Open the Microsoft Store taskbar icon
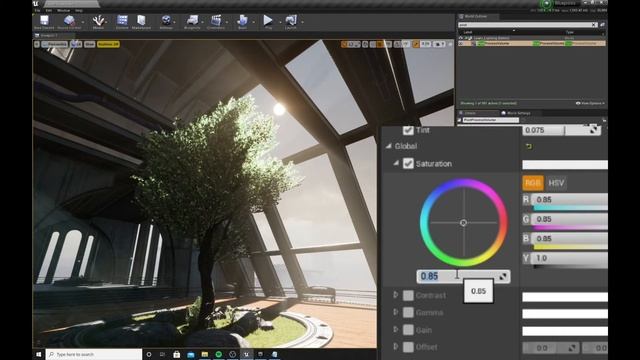 point(176,354)
